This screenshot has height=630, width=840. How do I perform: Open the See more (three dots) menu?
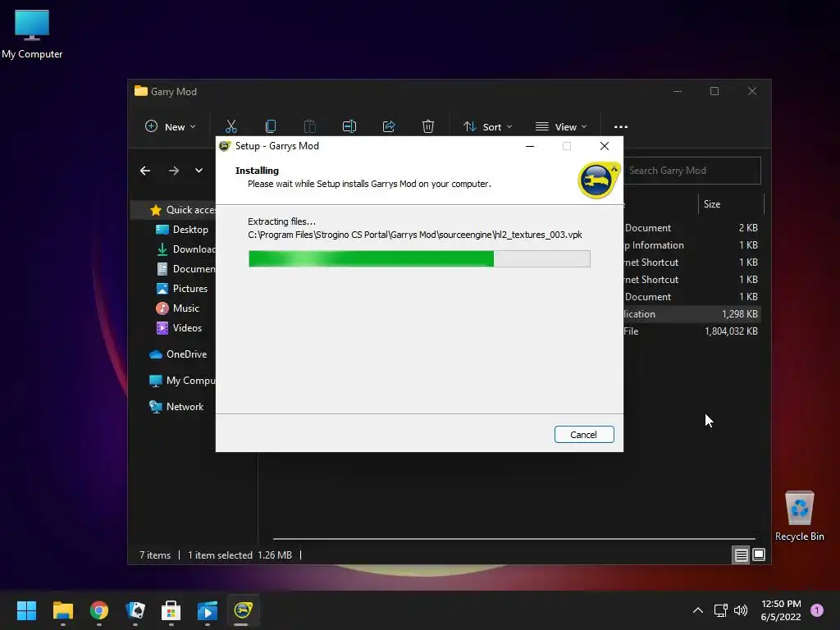(621, 127)
